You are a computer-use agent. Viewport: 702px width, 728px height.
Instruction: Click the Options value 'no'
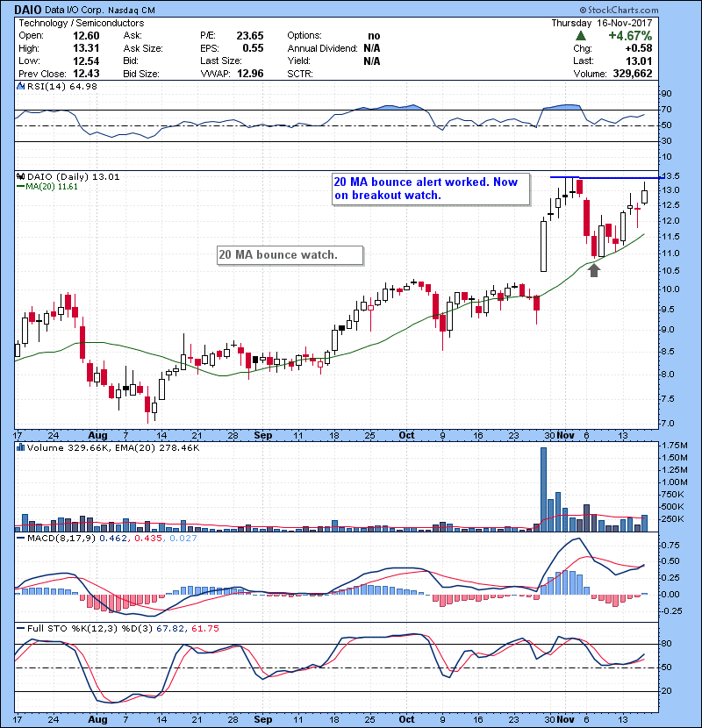tap(374, 36)
